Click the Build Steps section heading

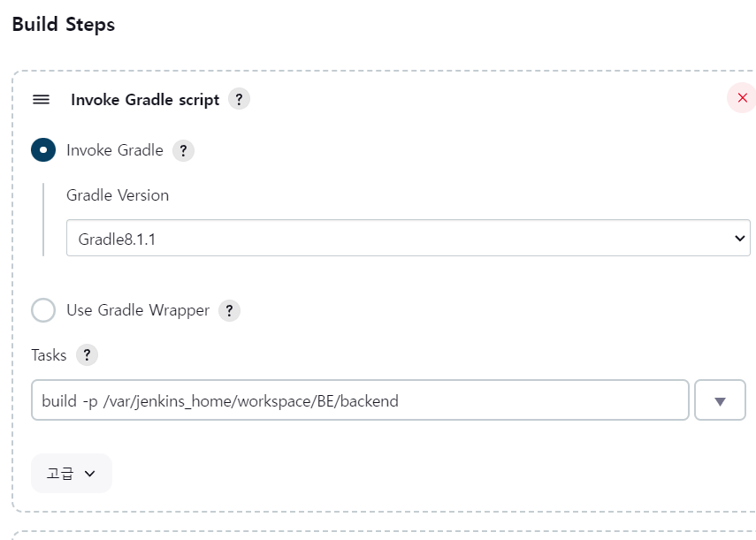(x=63, y=25)
